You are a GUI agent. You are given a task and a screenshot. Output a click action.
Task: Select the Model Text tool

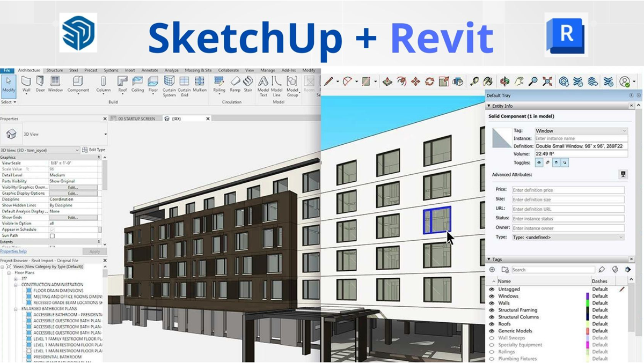pos(263,86)
